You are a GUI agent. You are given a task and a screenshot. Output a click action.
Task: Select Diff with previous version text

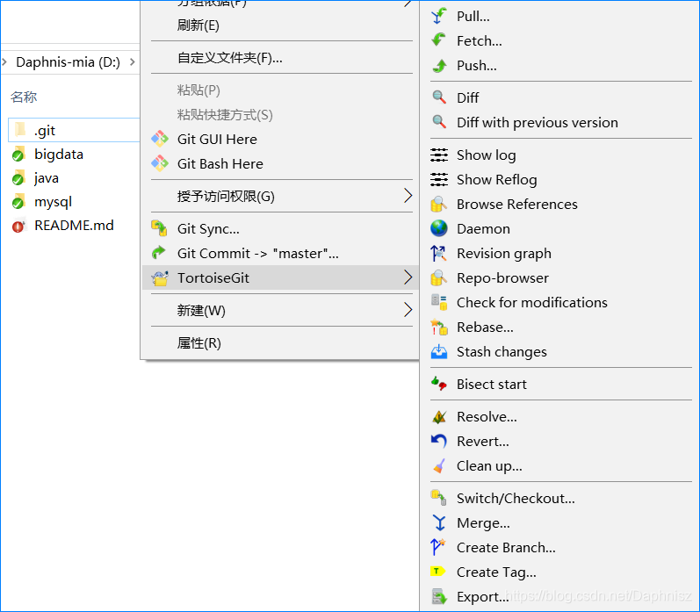(x=537, y=122)
